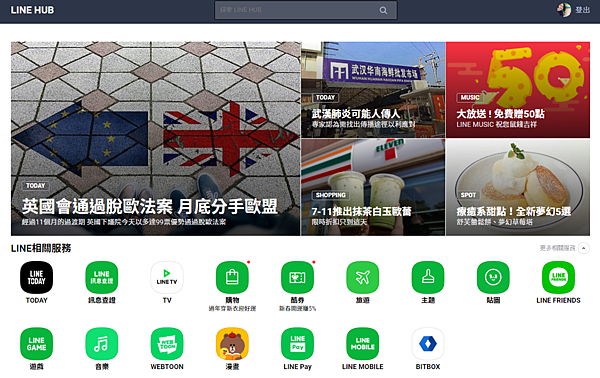Focus the LINE HUB search field
This screenshot has height=378, width=600.
pos(305,10)
